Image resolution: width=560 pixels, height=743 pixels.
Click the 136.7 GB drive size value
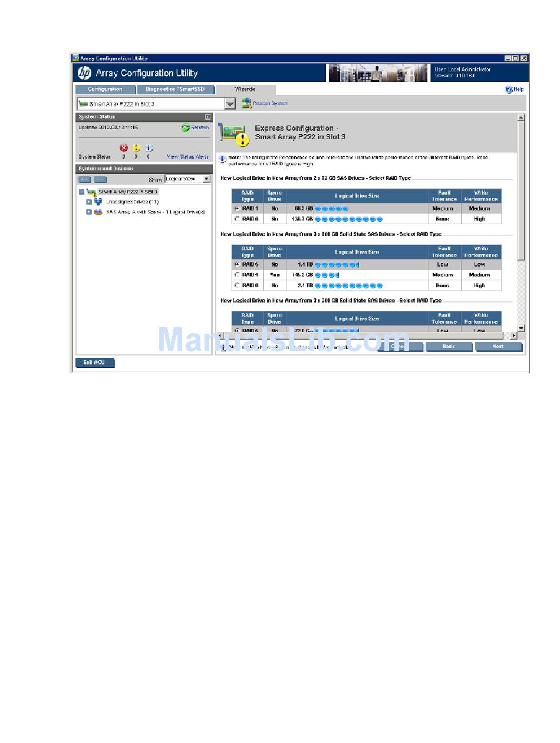[302, 219]
